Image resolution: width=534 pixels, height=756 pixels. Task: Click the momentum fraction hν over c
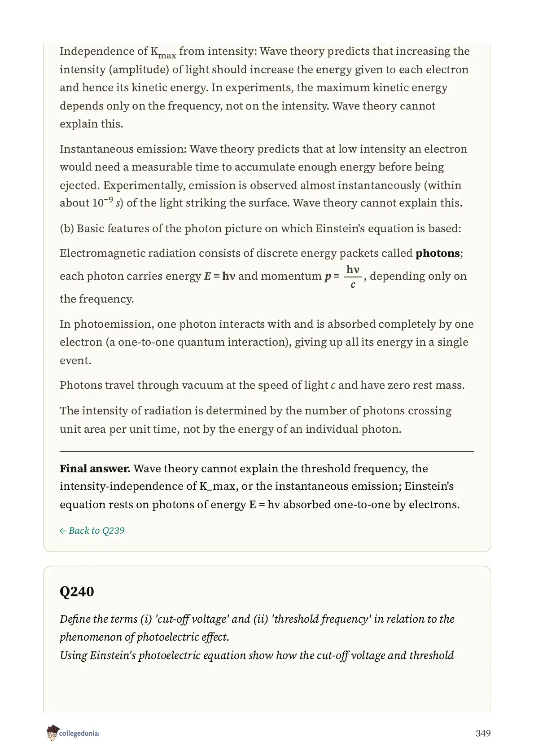point(353,277)
